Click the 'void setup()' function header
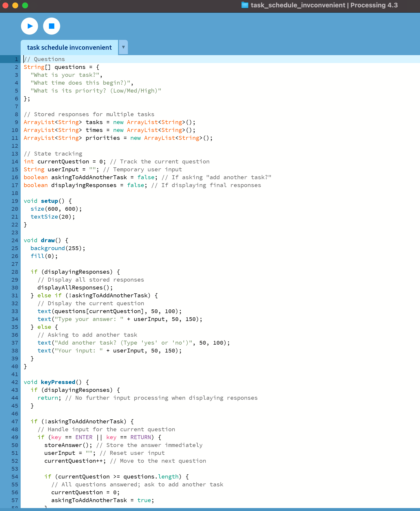The width and height of the screenshot is (420, 511). point(48,201)
